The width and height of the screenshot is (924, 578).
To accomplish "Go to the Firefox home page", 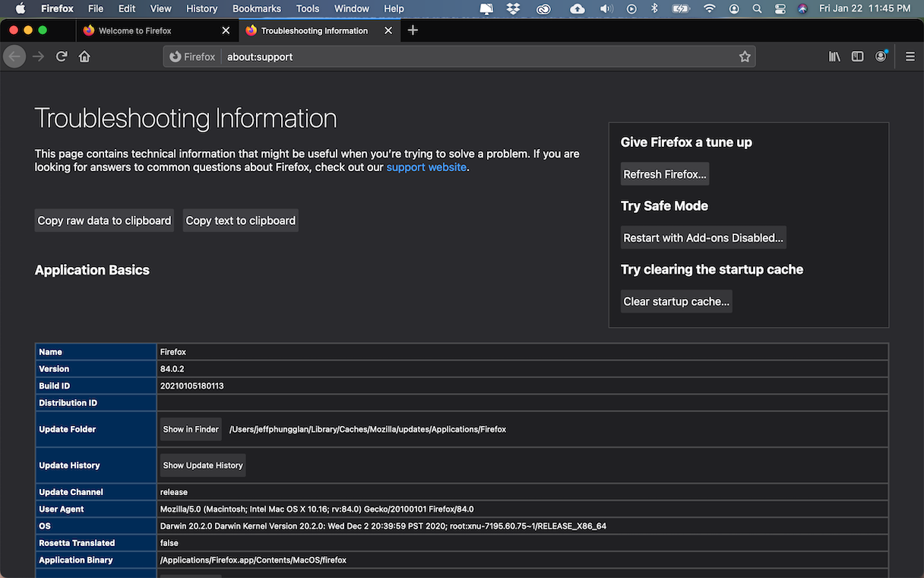I will [x=84, y=56].
